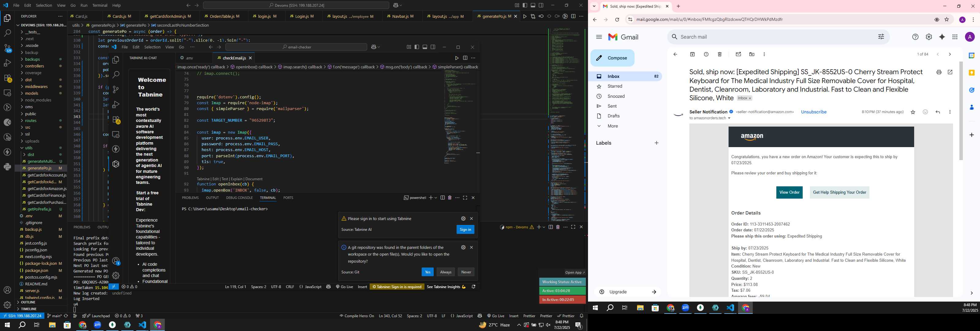Open File Explorer from right taskbar
This screenshot has width=980, height=331.
coord(640,308)
